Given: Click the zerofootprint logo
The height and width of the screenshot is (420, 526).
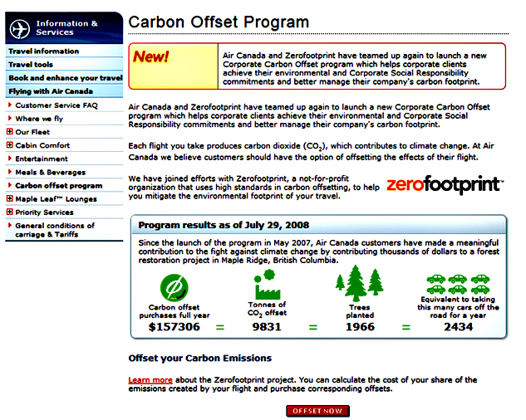Looking at the screenshot, I should tap(445, 185).
